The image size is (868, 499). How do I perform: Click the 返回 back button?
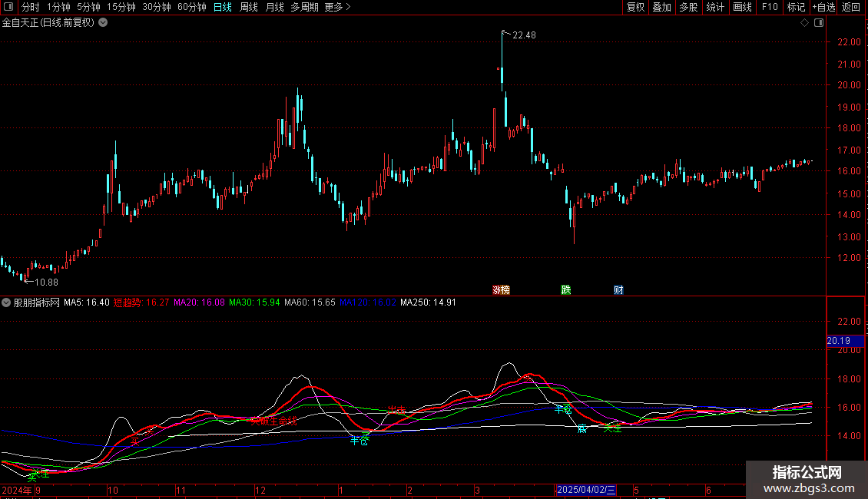tap(851, 7)
